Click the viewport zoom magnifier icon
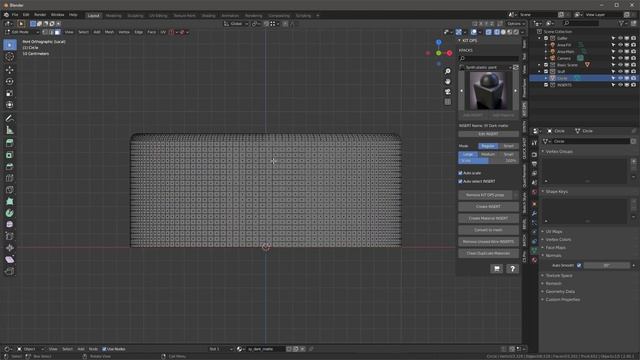Image resolution: width=640 pixels, height=360 pixels. click(x=448, y=71)
